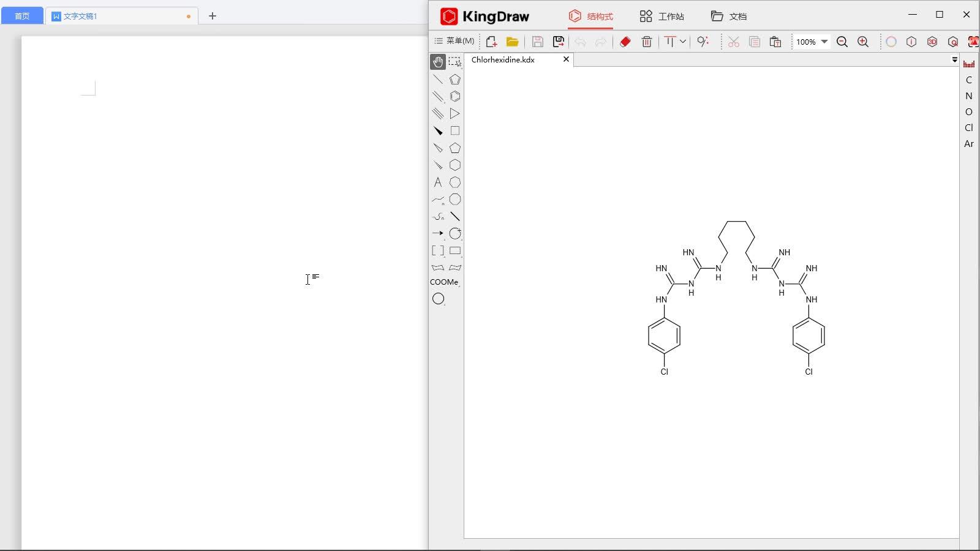Select the COOMe functional group template
980x551 pixels.
click(444, 282)
